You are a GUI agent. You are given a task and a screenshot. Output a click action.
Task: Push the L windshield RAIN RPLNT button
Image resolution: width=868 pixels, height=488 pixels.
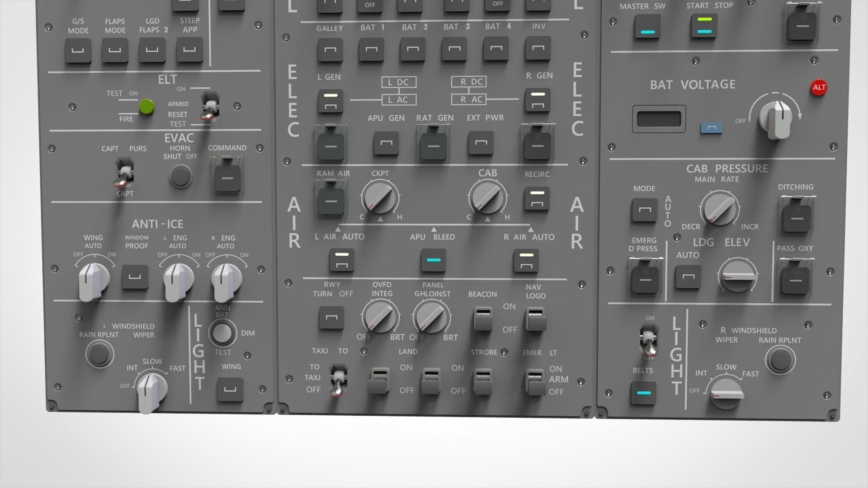100,353
